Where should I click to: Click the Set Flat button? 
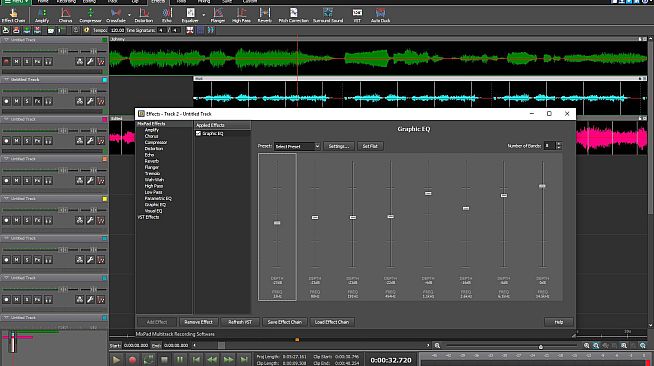pyautogui.click(x=370, y=146)
